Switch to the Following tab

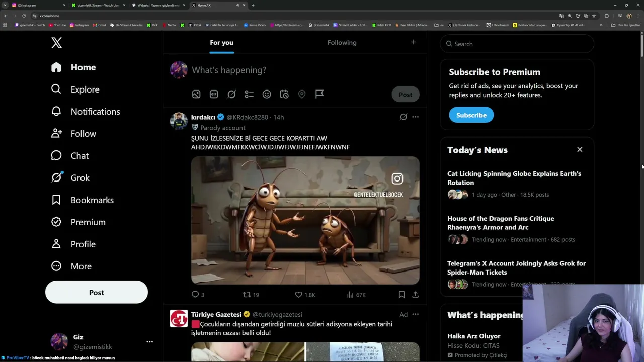(342, 43)
